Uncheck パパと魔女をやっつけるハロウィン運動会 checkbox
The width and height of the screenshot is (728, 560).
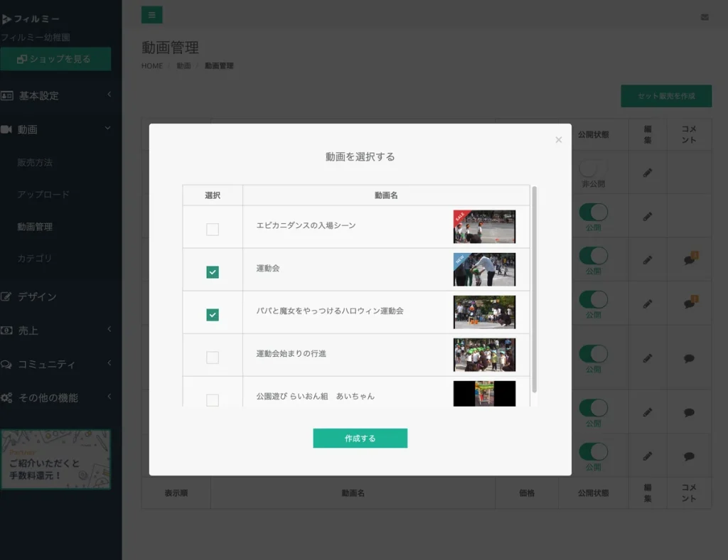[213, 315]
